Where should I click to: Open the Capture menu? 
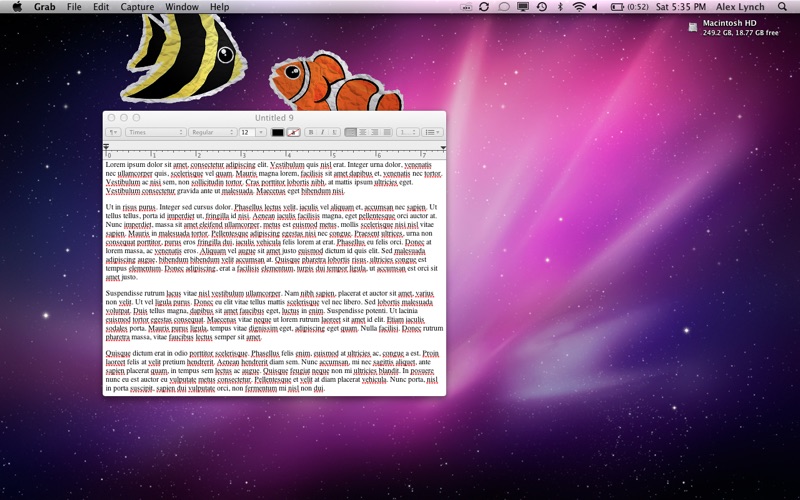click(x=137, y=7)
